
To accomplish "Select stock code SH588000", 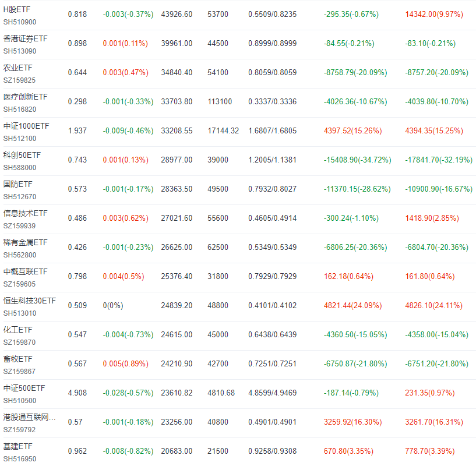I will tap(20, 168).
